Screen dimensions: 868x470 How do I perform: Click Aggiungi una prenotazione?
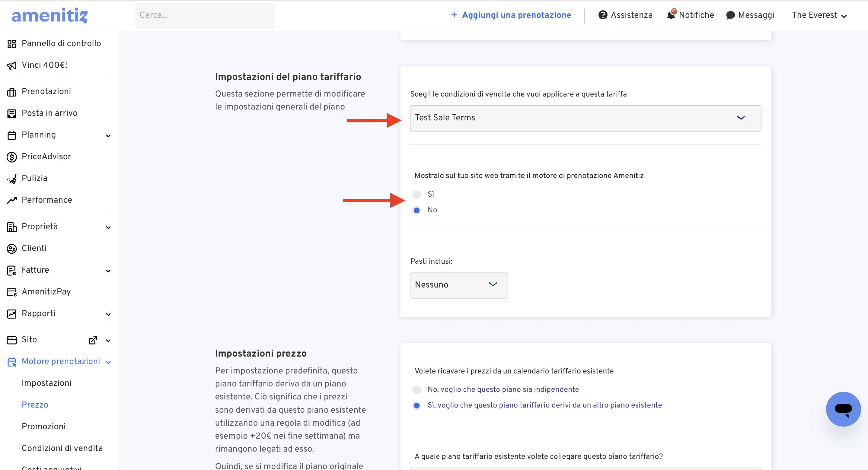[x=510, y=15]
